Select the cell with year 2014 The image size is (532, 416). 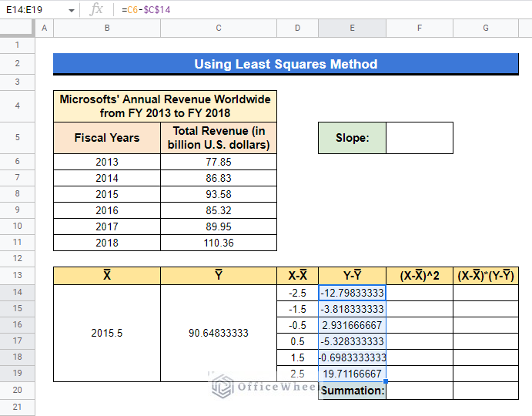[107, 178]
